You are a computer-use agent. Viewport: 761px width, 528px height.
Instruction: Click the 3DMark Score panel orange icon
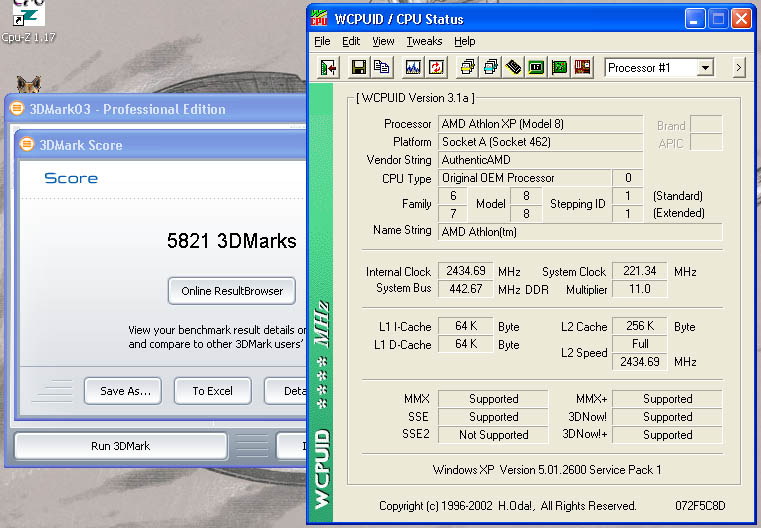[x=27, y=144]
